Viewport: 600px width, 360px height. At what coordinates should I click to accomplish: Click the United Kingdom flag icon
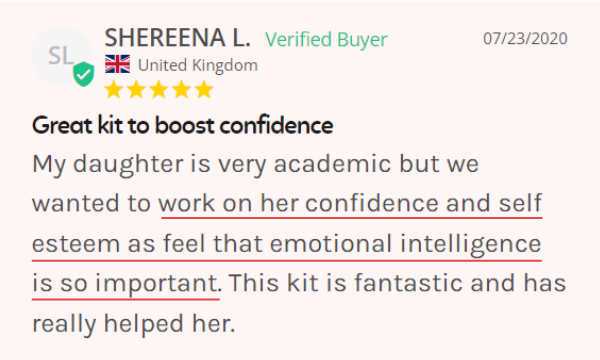click(117, 64)
